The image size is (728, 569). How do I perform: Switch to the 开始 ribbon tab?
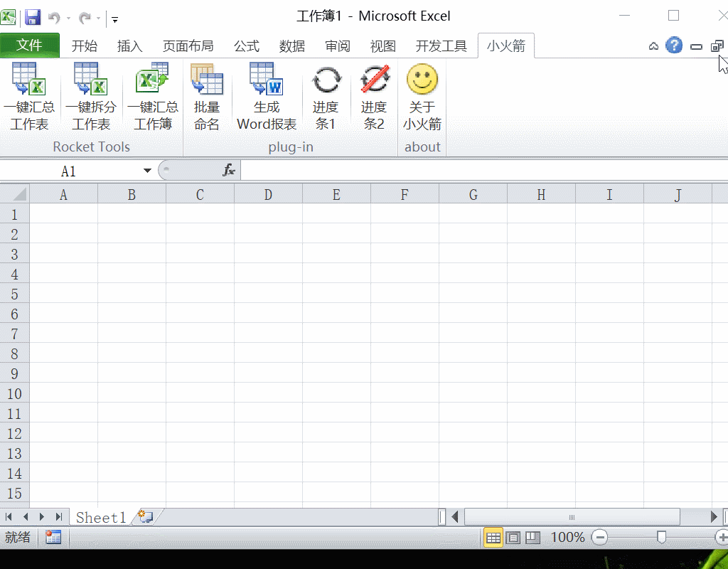tap(85, 46)
